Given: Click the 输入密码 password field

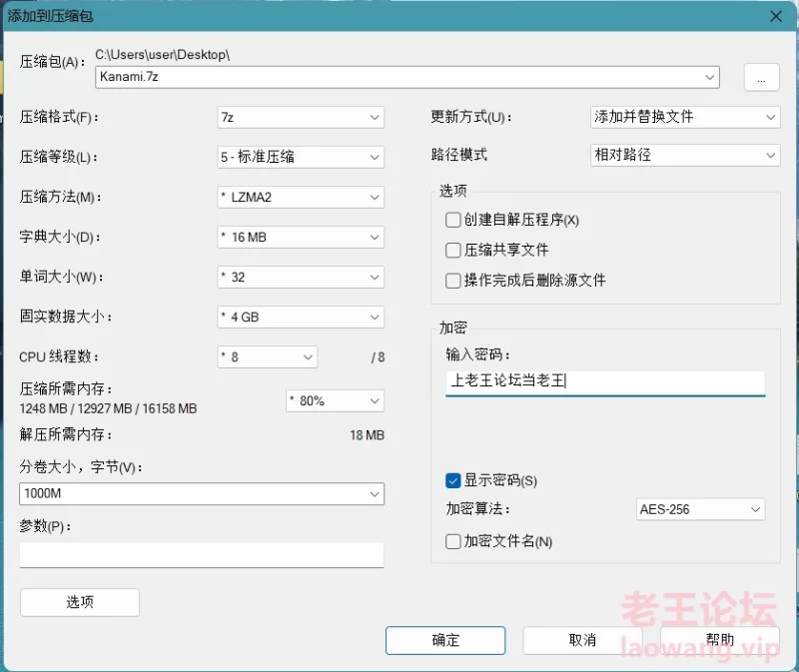Looking at the screenshot, I should point(605,382).
